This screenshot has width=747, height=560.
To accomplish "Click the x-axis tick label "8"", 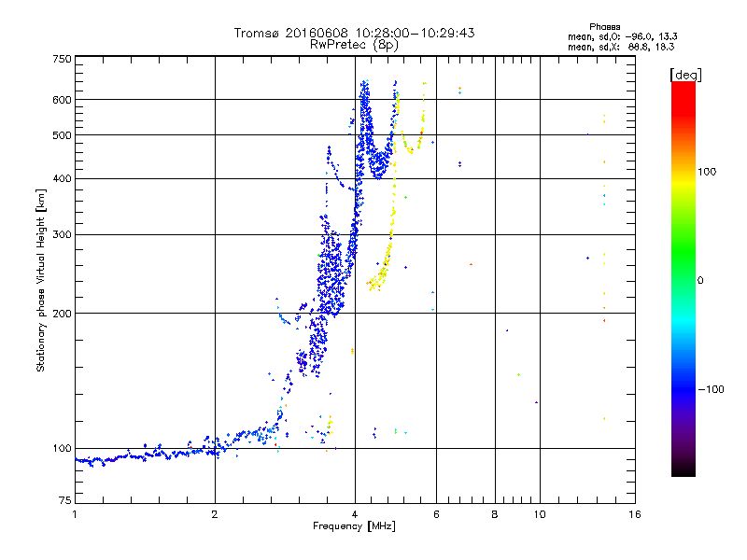I will click(x=495, y=514).
